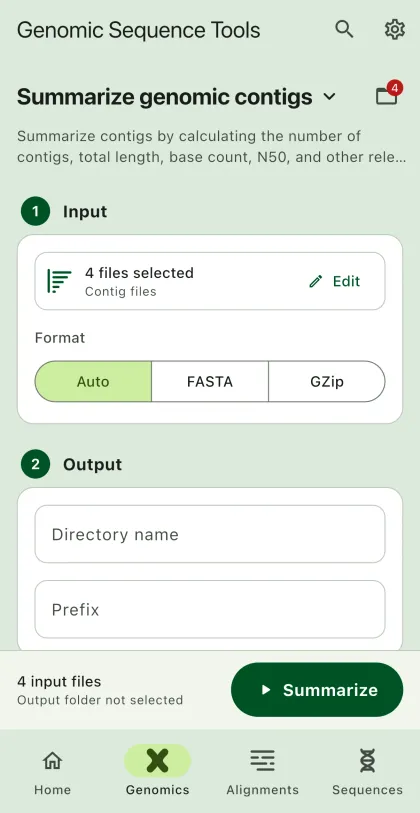This screenshot has height=813, width=420.
Task: Open search with the magnifier icon
Action: pyautogui.click(x=344, y=30)
